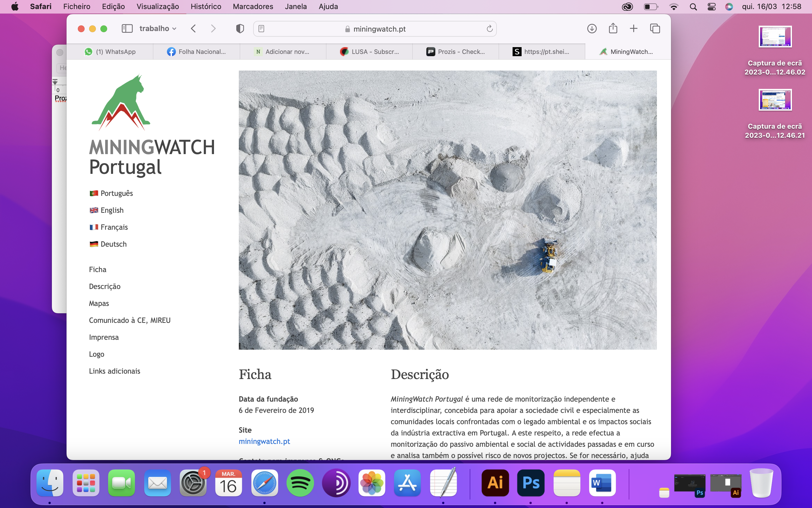Open Finder from the Dock

[x=50, y=483]
